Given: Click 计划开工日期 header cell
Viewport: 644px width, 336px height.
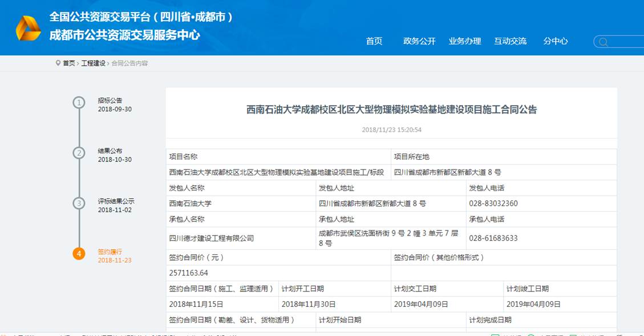Looking at the screenshot, I should coord(335,289).
